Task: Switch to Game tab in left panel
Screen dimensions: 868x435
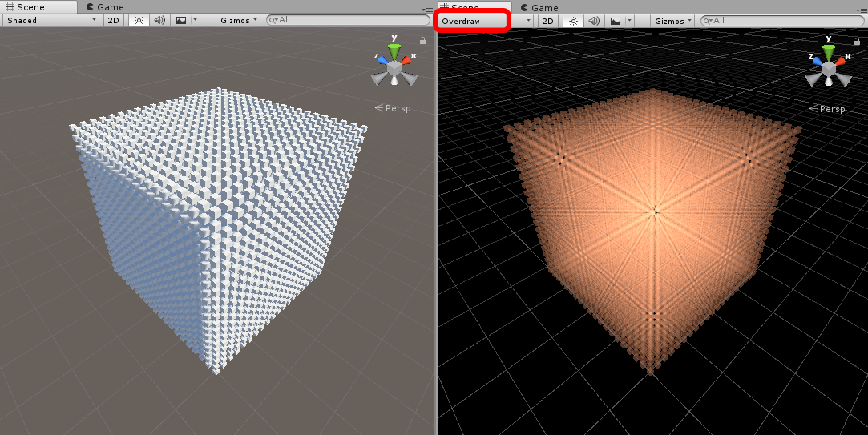Action: tap(105, 7)
